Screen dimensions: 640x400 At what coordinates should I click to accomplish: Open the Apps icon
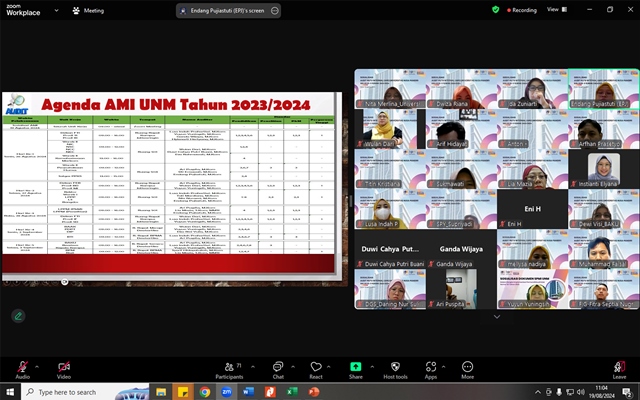[430, 367]
